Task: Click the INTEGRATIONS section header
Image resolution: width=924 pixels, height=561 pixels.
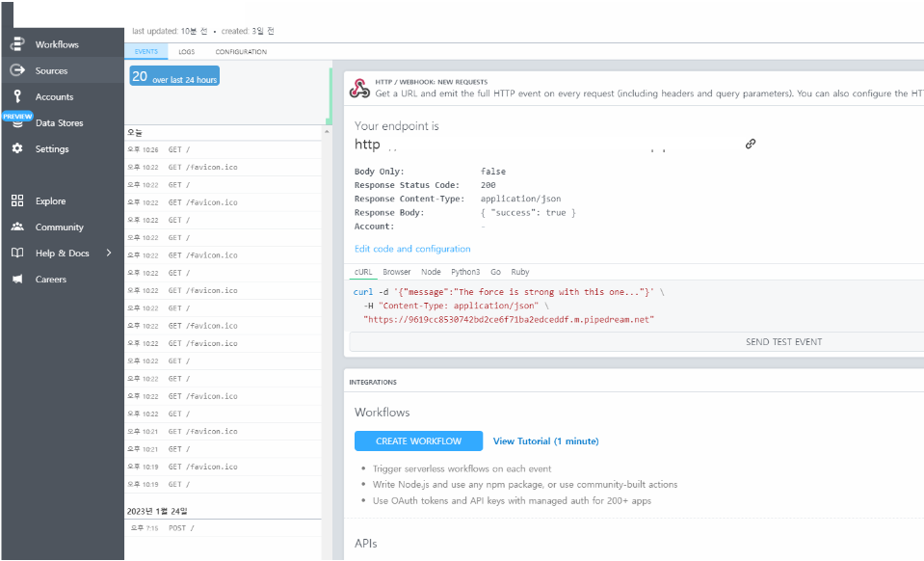Action: click(x=373, y=382)
